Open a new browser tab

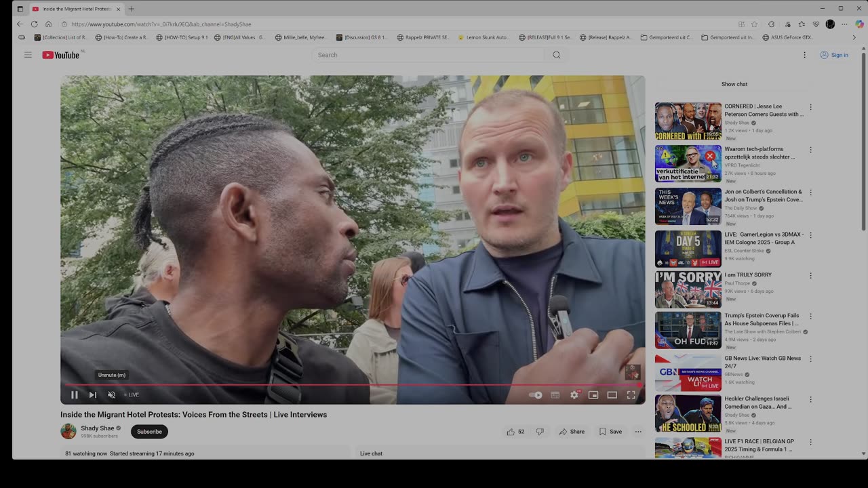131,9
